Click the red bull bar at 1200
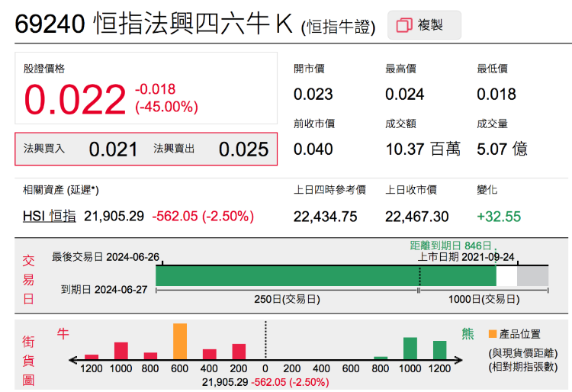 [x=92, y=356]
